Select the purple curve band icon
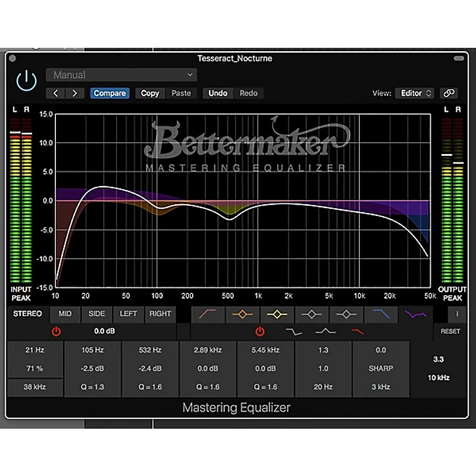This screenshot has width=476, height=476. click(415, 314)
